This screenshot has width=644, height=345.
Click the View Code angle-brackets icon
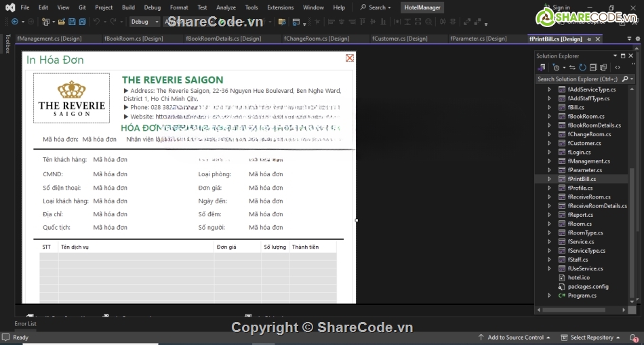point(618,67)
